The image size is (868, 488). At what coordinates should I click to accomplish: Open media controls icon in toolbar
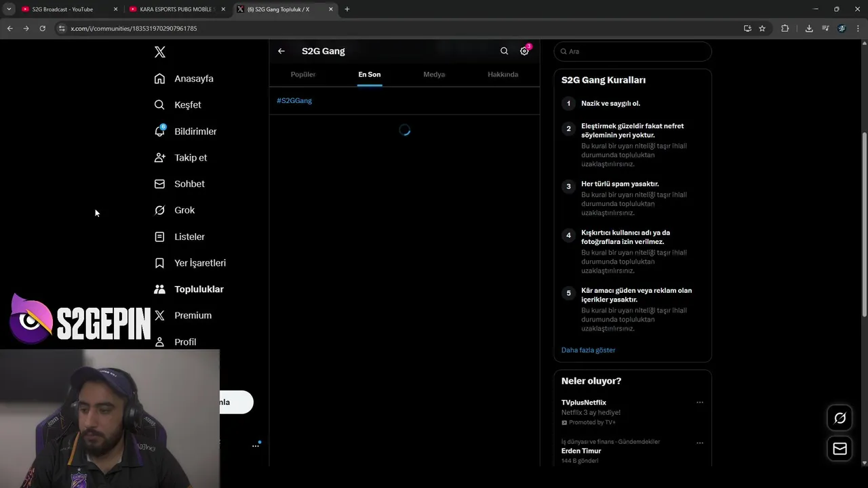point(825,28)
